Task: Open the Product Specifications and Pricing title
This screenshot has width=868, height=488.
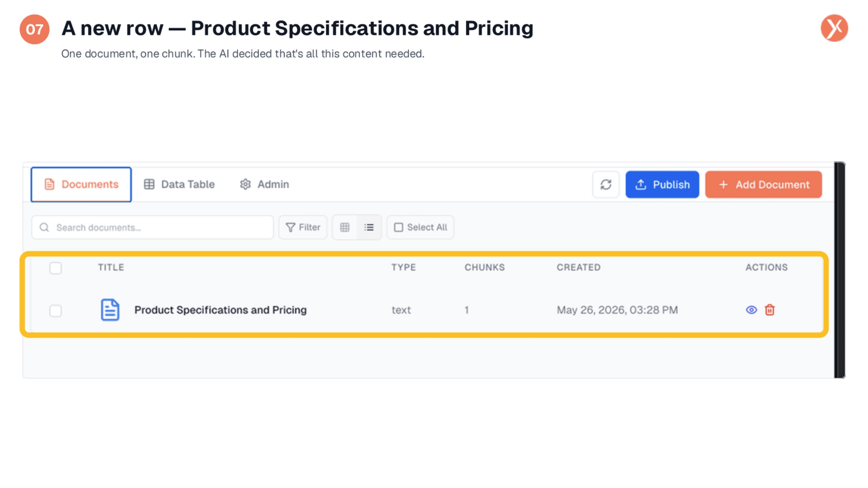Action: click(220, 310)
